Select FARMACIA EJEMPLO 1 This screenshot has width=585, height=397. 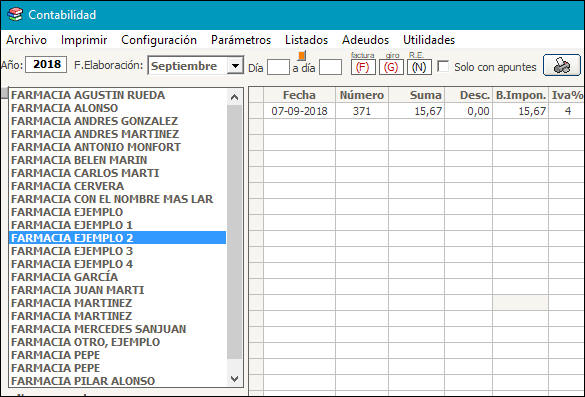[117, 225]
